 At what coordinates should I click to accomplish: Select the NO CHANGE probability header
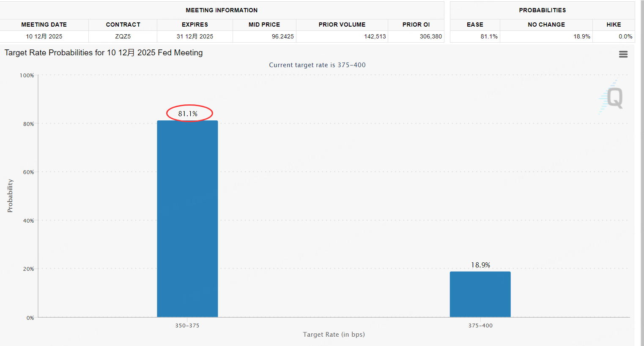coord(546,25)
